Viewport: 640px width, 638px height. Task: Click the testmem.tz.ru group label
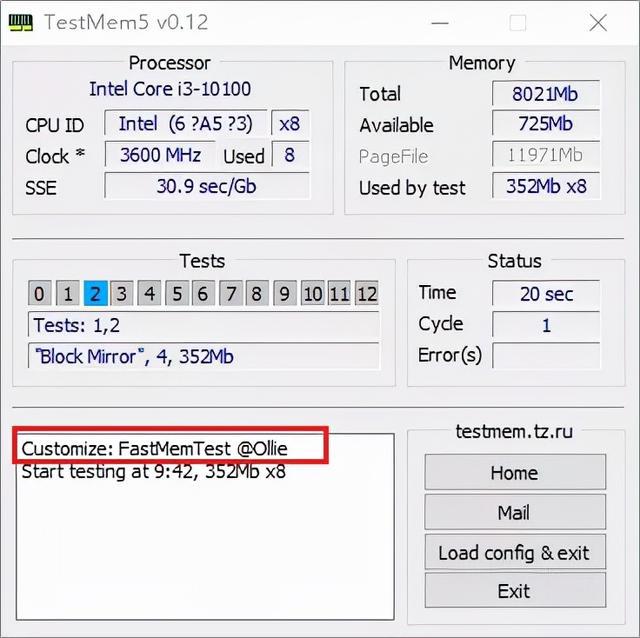pyautogui.click(x=514, y=431)
